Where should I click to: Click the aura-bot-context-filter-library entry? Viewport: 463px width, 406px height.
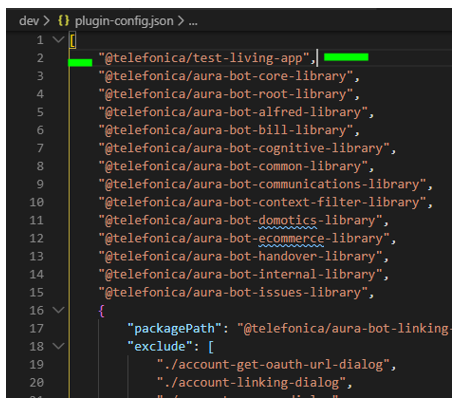coord(263,202)
